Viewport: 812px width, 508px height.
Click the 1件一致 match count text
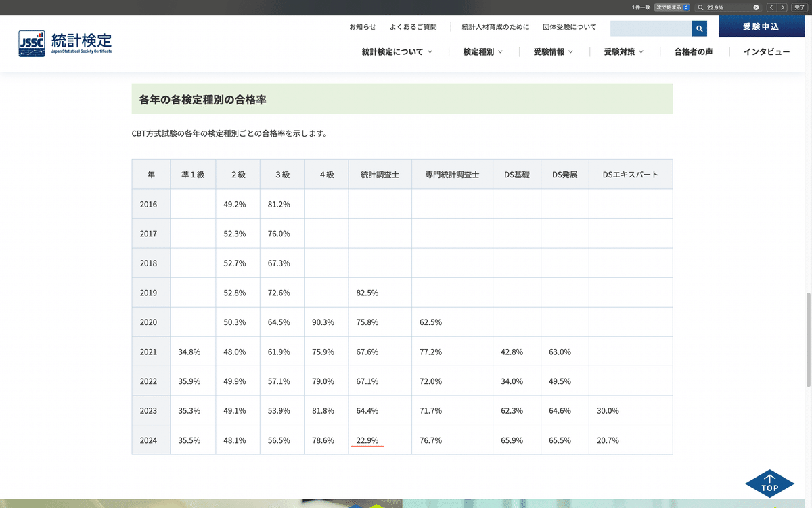(x=641, y=7)
